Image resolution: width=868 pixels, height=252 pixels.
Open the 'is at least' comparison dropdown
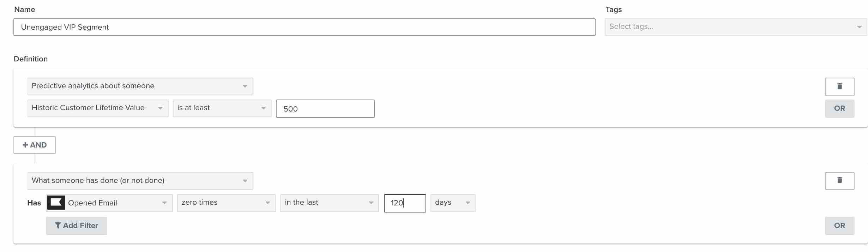[222, 108]
